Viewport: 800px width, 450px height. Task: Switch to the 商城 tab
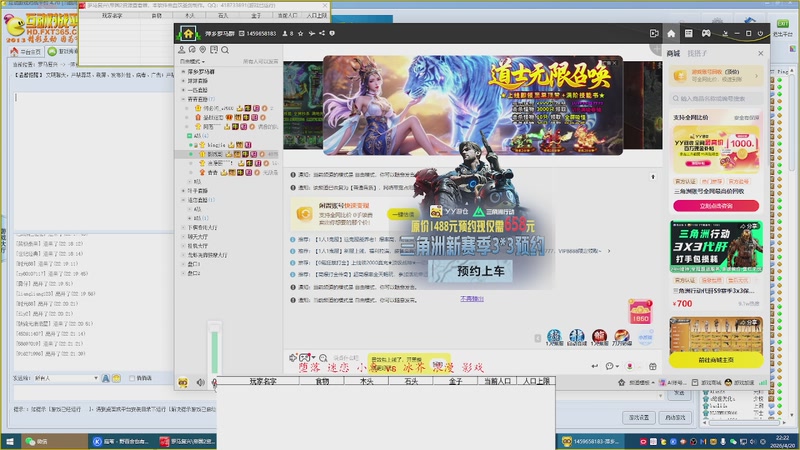click(673, 53)
